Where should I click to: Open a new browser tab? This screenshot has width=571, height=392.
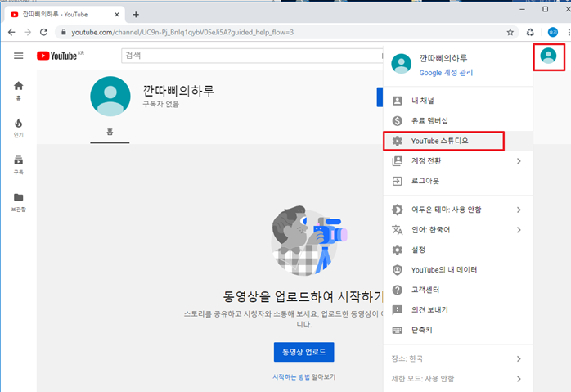(x=136, y=15)
